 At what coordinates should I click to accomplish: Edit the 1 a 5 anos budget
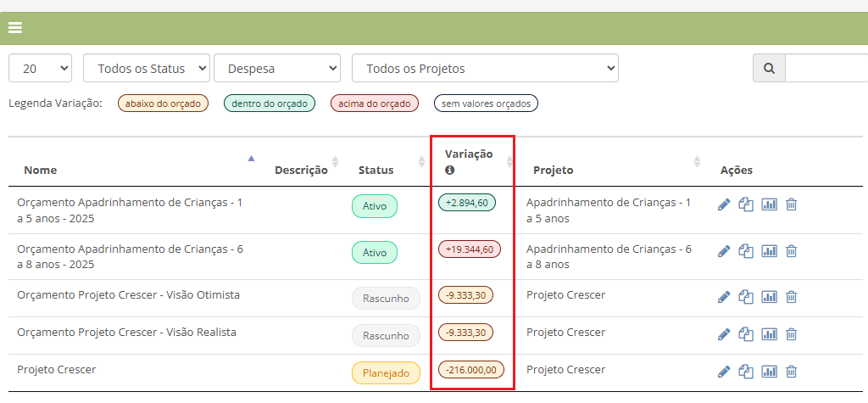pyautogui.click(x=724, y=204)
